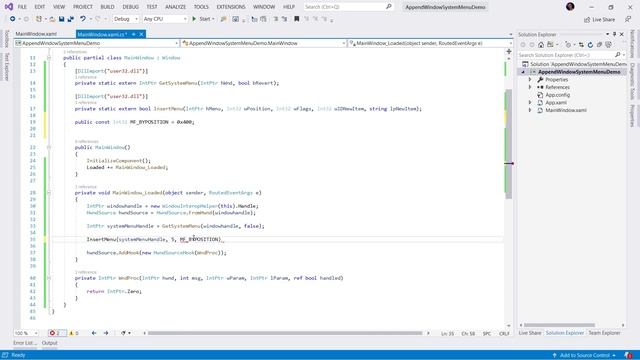Click the navigate backward toolbar icon
The width and height of the screenshot is (640, 360).
[x=13, y=19]
